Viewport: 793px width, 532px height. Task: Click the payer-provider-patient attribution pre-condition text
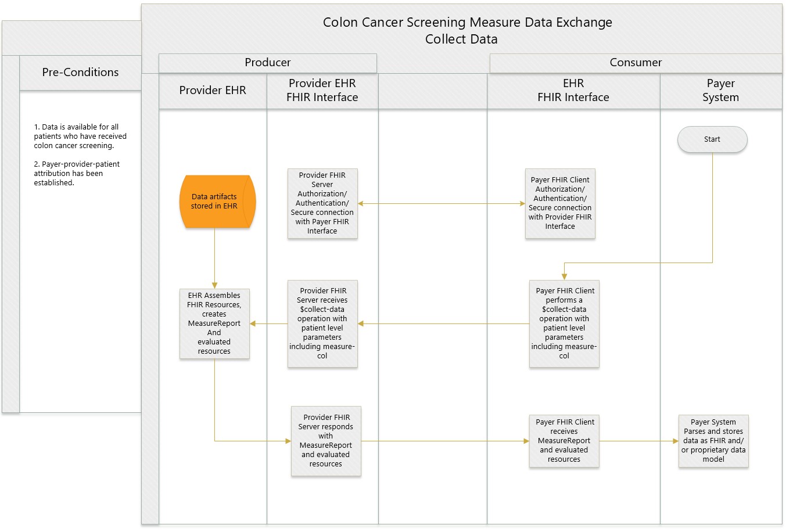[77, 173]
